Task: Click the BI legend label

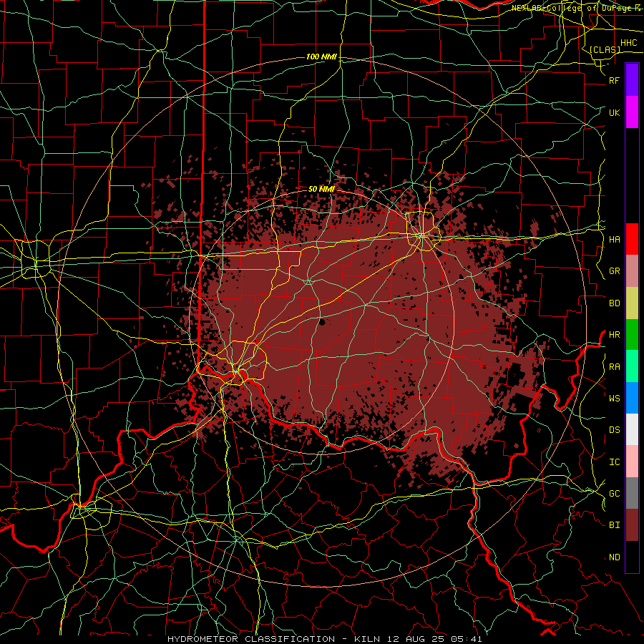Action: click(614, 525)
